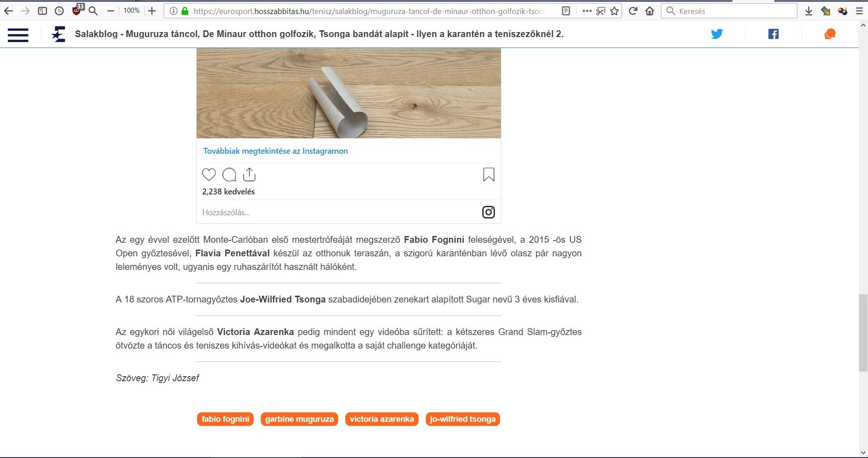Viewport: 868px width, 458px height.
Task: Like the Instagram post heart icon
Action: [209, 175]
